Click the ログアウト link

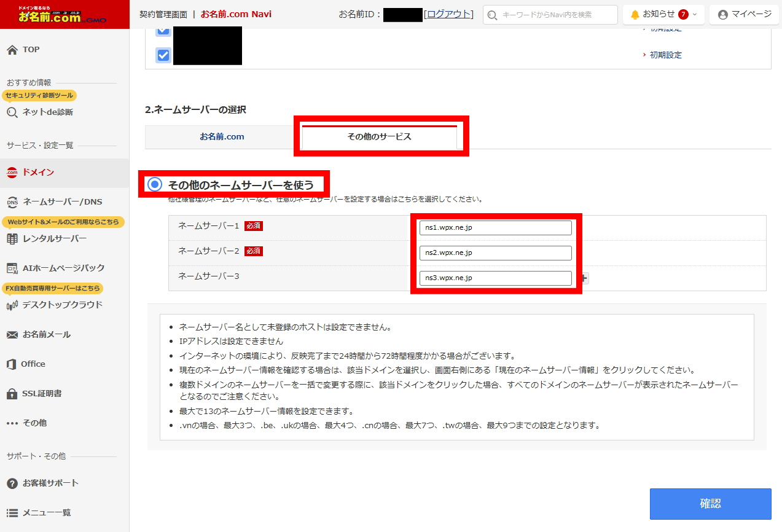tap(448, 14)
